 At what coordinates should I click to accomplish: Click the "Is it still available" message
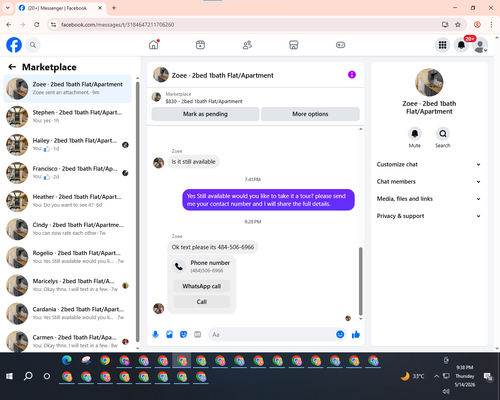[x=193, y=162]
